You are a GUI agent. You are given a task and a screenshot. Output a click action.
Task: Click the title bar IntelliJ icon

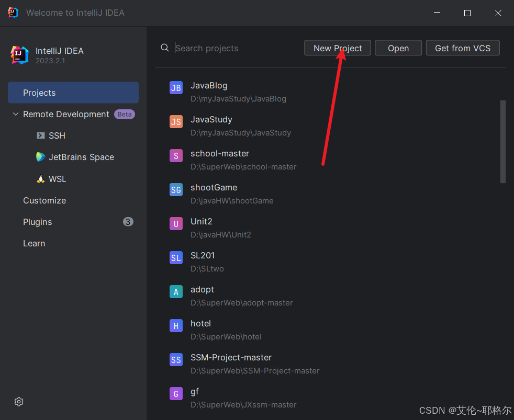13,13
